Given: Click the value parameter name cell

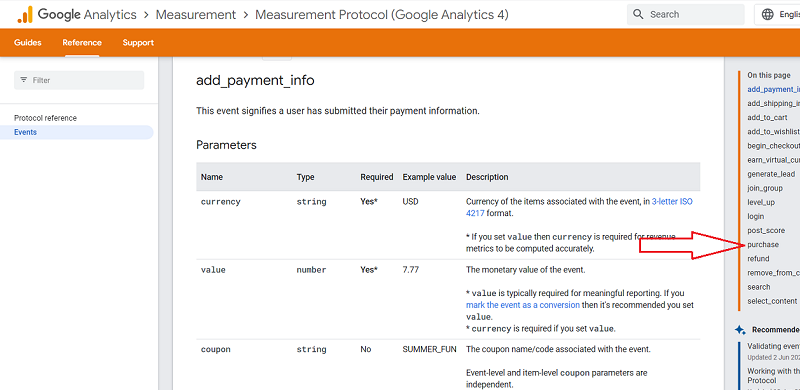Looking at the screenshot, I should 213,270.
